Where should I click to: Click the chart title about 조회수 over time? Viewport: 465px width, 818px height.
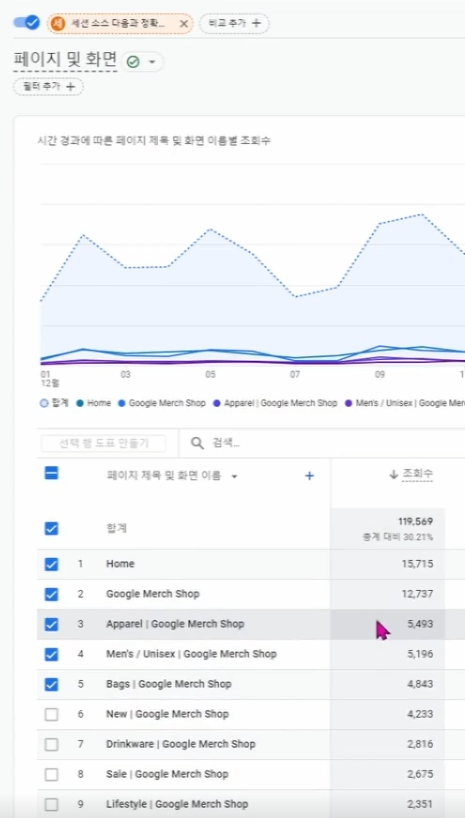(x=154, y=141)
